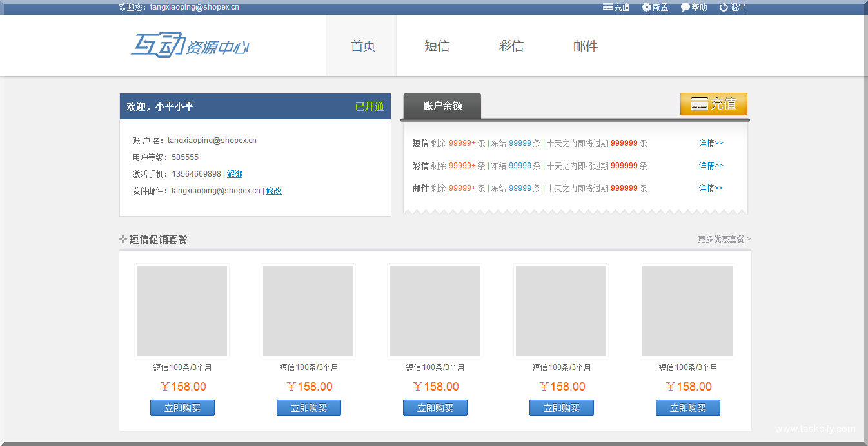Viewport: 868px width, 446px height.
Task: Click the 帮助 text in top bar
Action: [x=699, y=7]
